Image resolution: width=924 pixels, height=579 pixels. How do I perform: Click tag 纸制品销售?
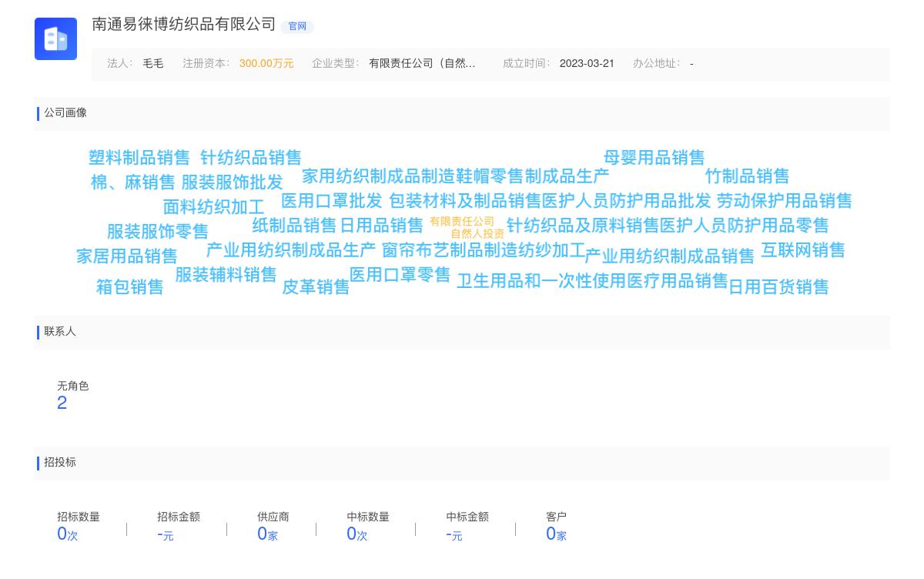pos(295,226)
